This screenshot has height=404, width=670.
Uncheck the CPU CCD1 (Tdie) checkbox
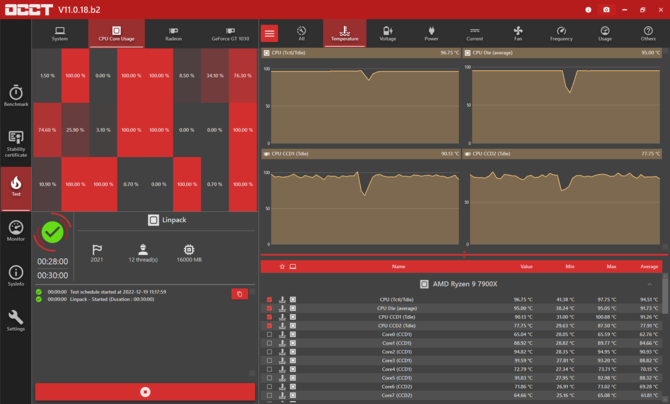point(269,317)
